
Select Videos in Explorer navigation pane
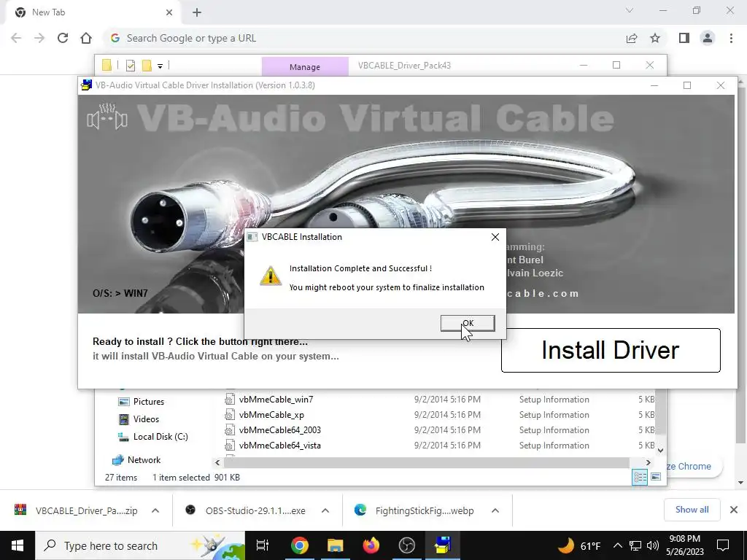point(146,419)
